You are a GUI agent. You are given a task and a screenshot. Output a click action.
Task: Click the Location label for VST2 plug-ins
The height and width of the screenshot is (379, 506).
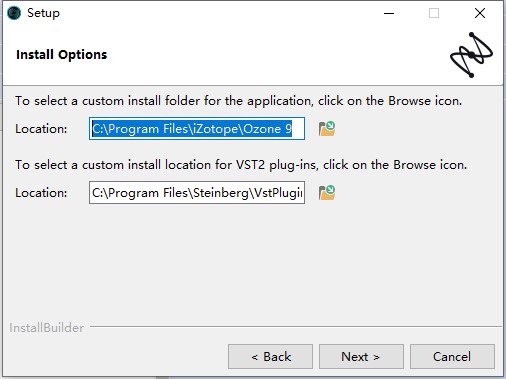point(41,193)
